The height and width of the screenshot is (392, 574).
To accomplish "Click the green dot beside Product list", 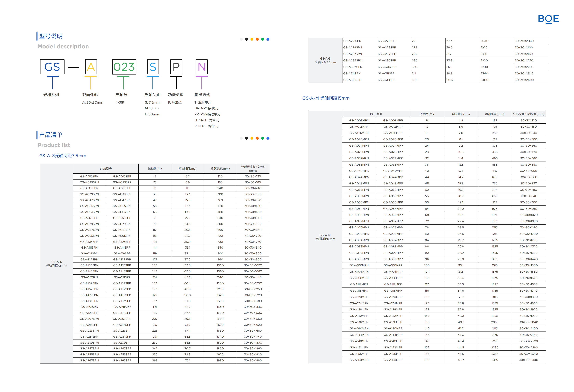I will tap(262, 138).
